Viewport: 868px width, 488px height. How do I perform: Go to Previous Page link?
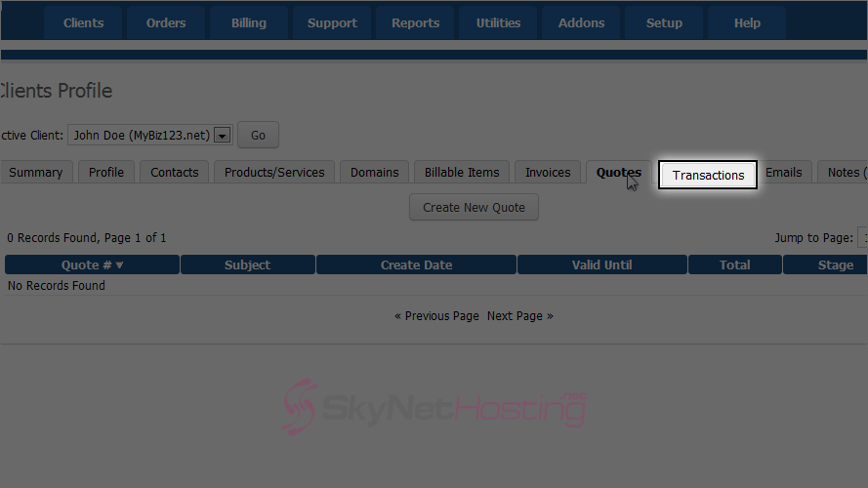(436, 316)
